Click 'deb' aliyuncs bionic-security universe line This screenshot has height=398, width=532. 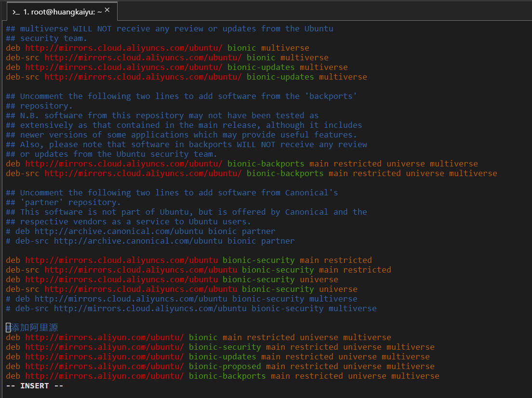[172, 279]
